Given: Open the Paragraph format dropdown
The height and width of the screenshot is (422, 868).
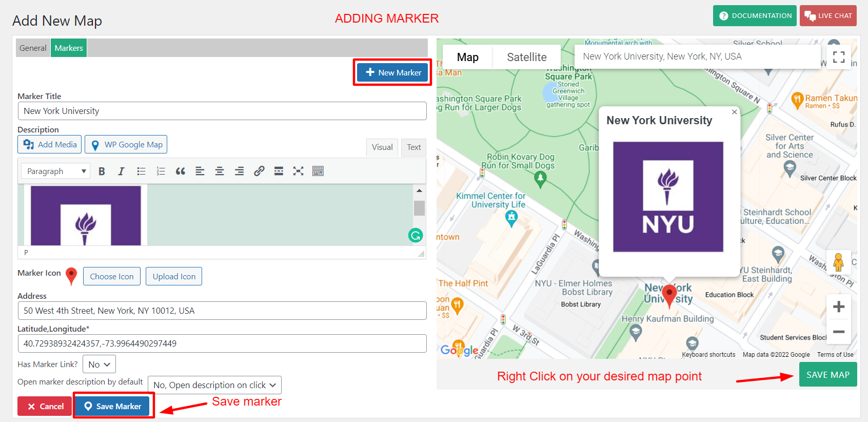Looking at the screenshot, I should click(x=55, y=171).
